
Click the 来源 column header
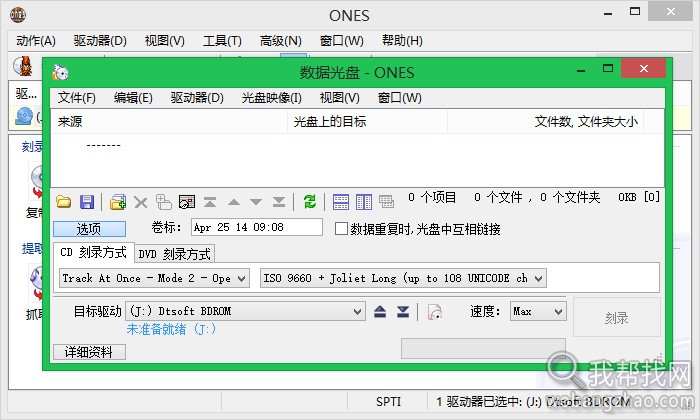169,121
